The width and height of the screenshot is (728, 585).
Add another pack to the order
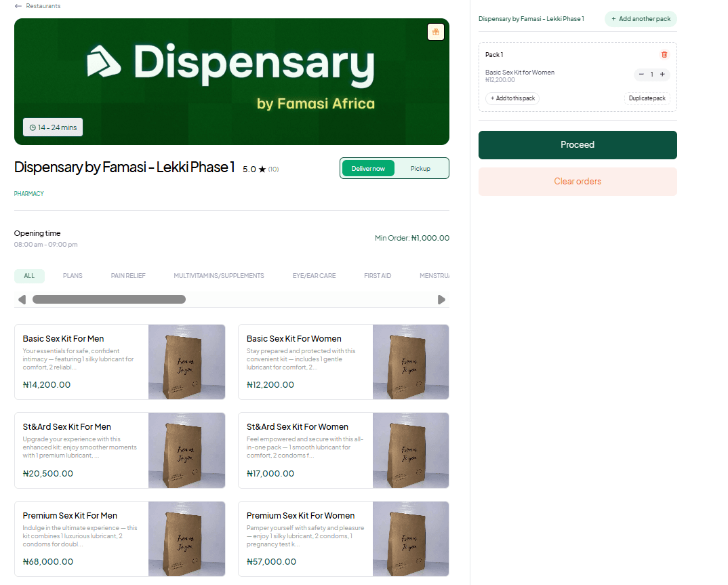(641, 19)
